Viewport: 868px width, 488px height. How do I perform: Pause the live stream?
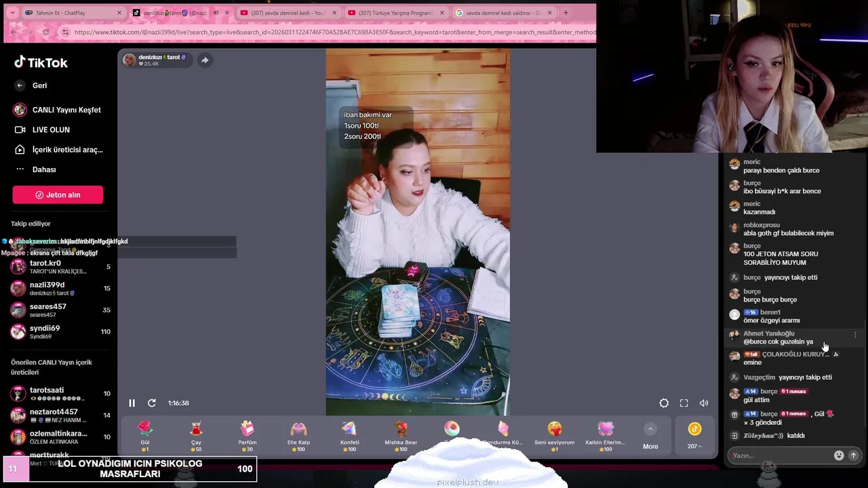[132, 403]
